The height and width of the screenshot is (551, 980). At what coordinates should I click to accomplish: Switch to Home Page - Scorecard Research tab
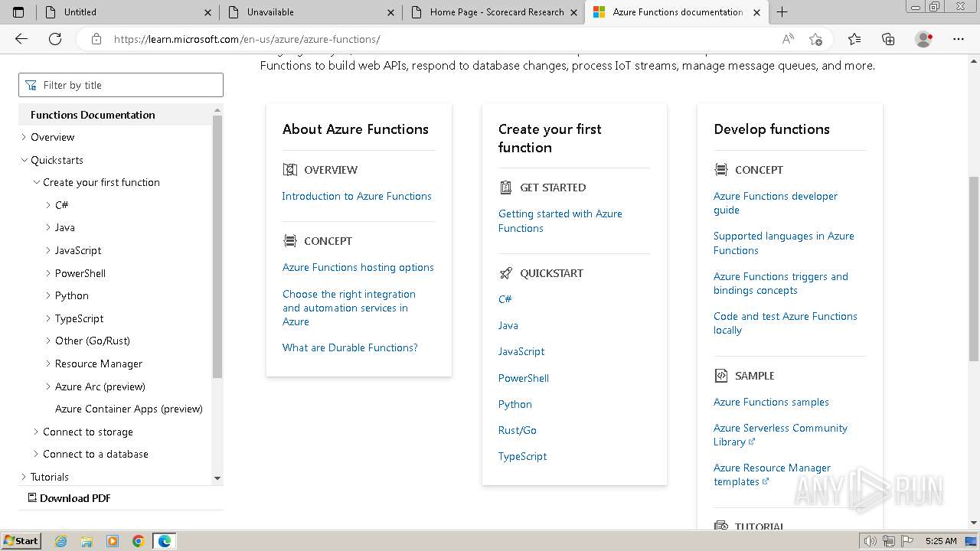click(x=494, y=12)
